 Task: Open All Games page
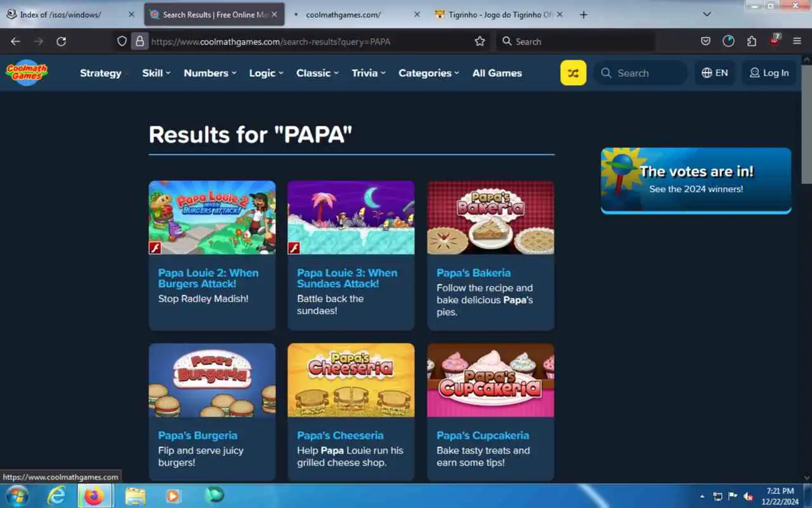point(497,73)
